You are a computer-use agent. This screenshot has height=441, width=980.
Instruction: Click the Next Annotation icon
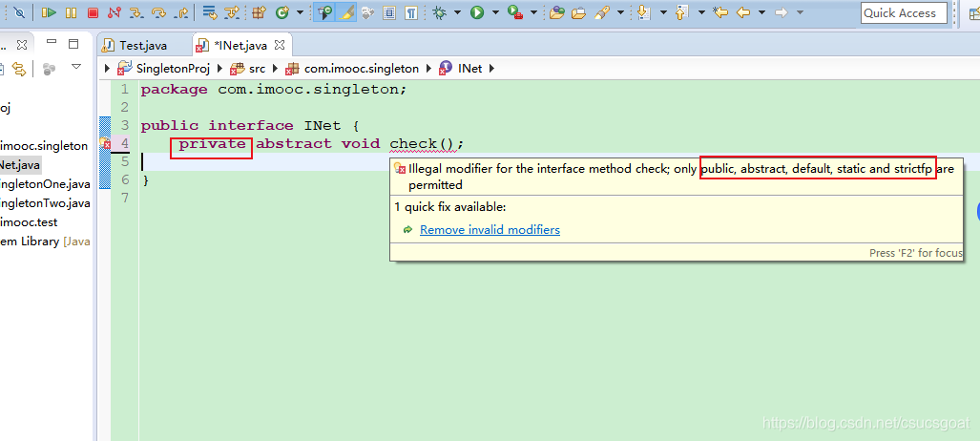coord(644,12)
